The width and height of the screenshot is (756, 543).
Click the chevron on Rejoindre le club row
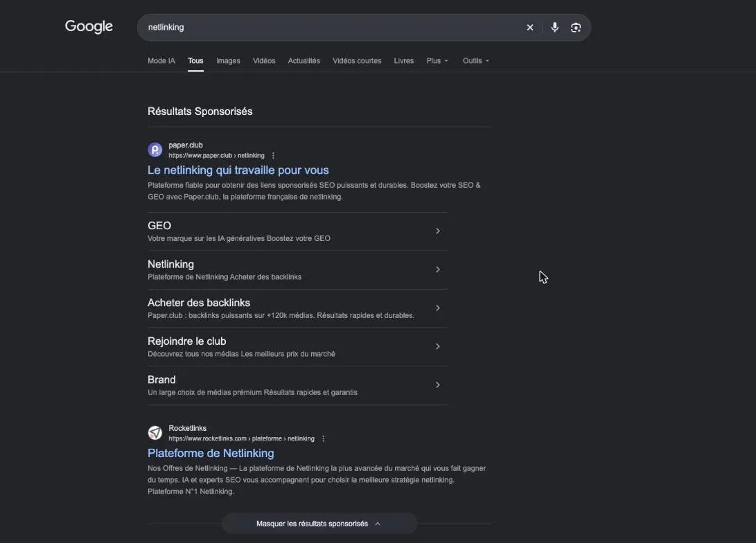(x=438, y=346)
